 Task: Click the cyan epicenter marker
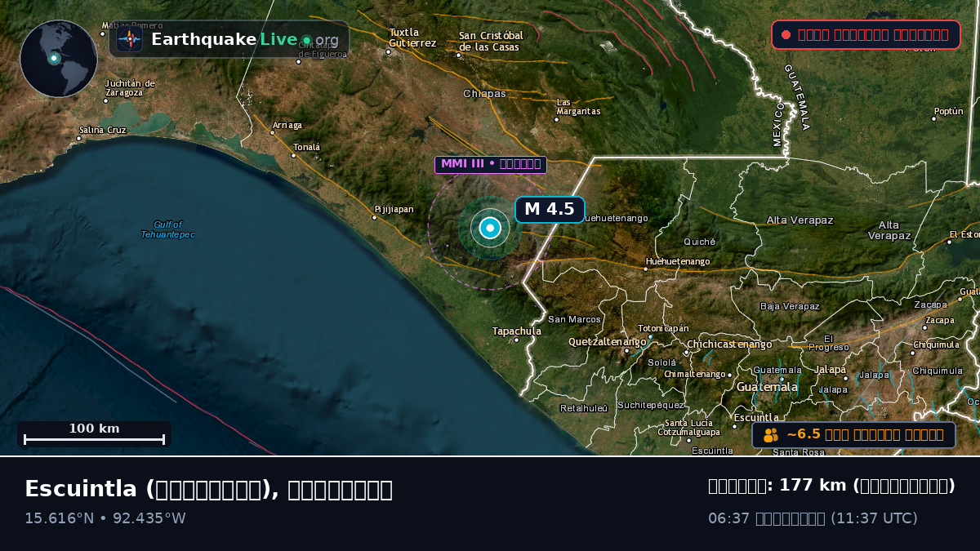point(490,229)
